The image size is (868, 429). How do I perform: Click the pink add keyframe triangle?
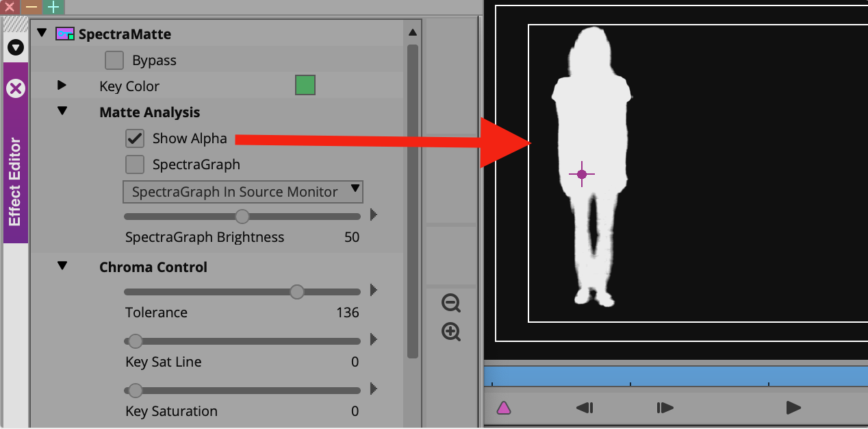pyautogui.click(x=504, y=408)
